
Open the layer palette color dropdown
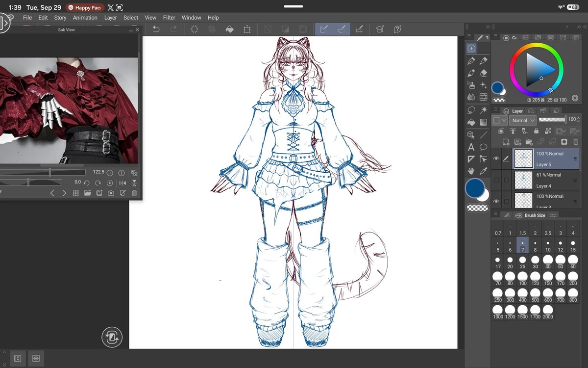pos(500,120)
